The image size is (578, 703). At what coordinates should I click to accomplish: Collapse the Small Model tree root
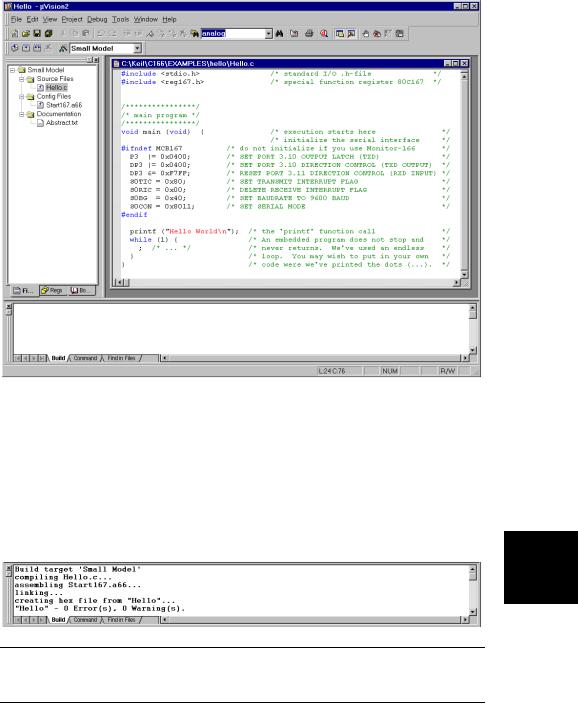pyautogui.click(x=13, y=70)
